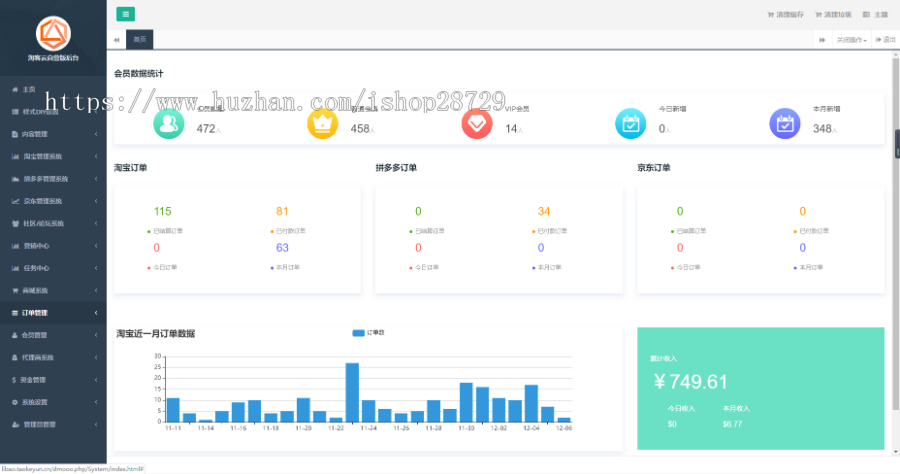Expand the 淘宝管理系统 chevron

[x=96, y=157]
